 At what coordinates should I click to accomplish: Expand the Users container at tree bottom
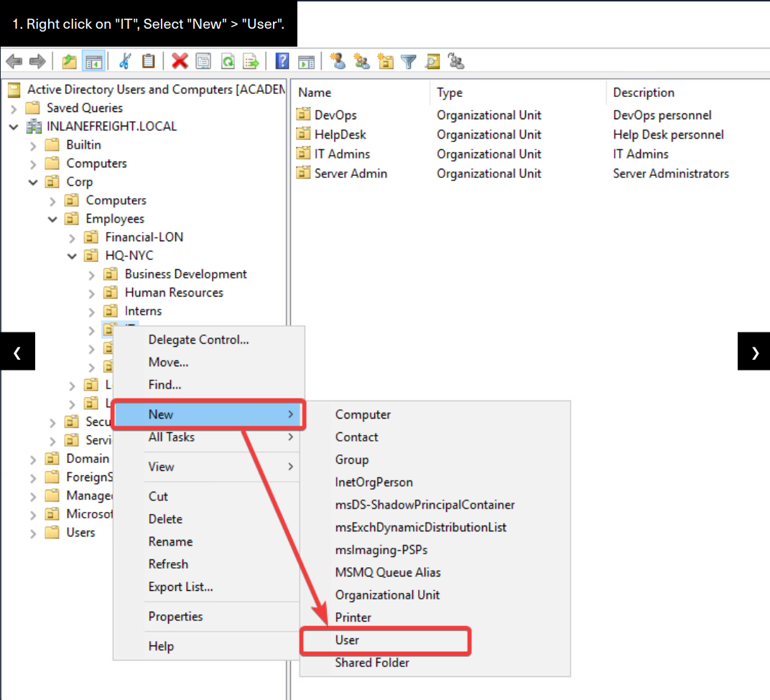(33, 533)
